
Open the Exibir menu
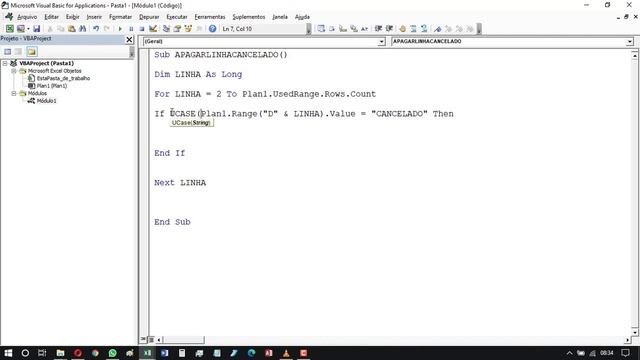pyautogui.click(x=73, y=17)
